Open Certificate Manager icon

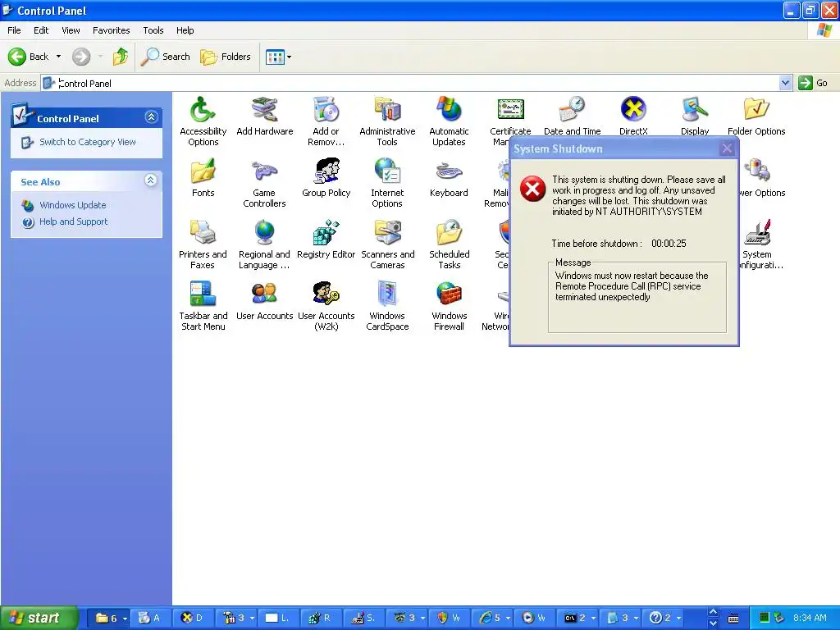pyautogui.click(x=509, y=116)
